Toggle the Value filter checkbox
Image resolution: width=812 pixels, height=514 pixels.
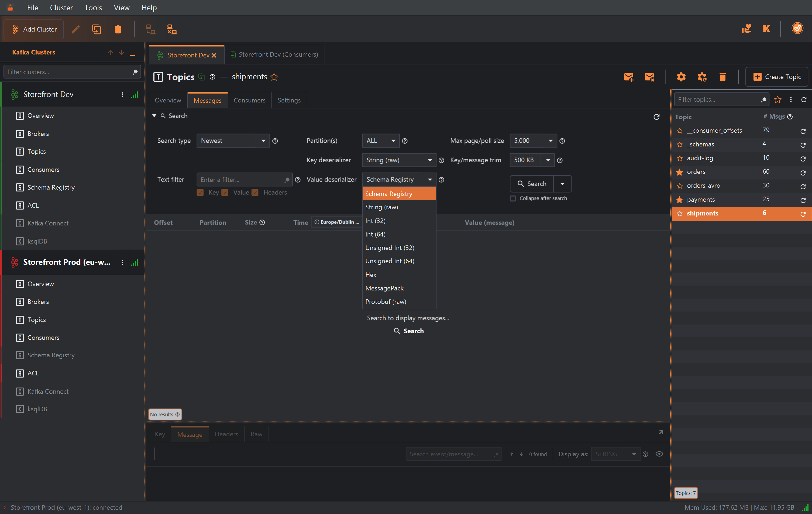point(225,193)
